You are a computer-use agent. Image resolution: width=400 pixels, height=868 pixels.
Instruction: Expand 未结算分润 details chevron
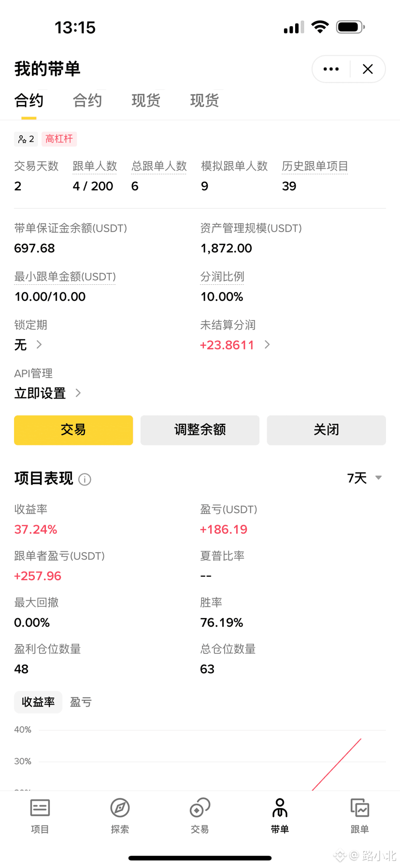pos(267,345)
